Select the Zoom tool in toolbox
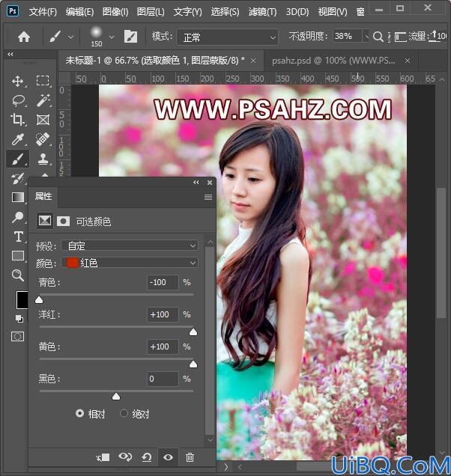Viewport: 451px width, 476px height. tap(18, 275)
